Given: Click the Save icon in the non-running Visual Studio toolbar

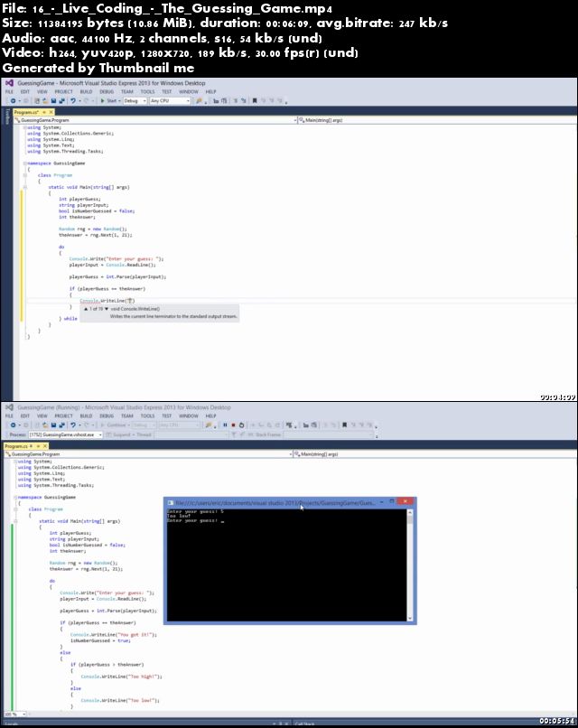Looking at the screenshot, I should tap(53, 101).
